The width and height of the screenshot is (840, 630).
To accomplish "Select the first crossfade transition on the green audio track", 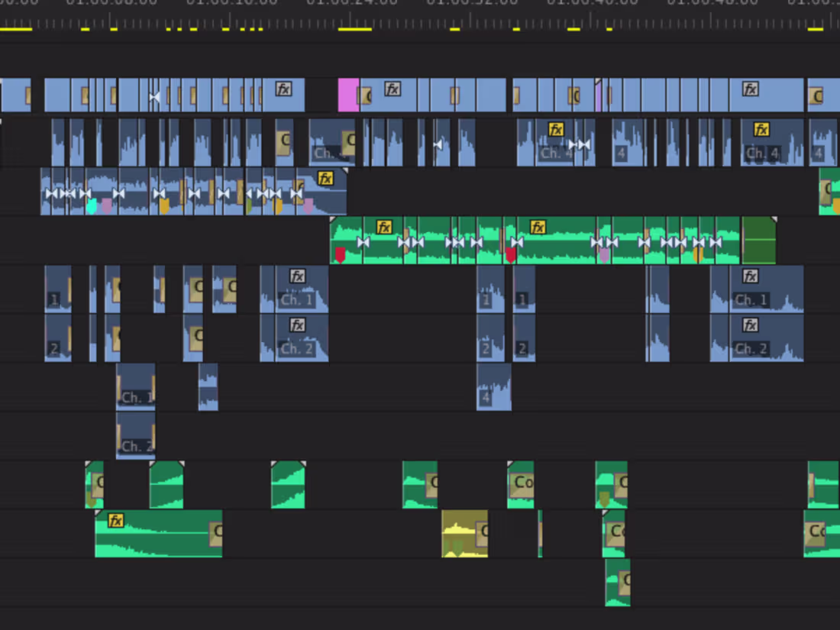I will (x=363, y=241).
